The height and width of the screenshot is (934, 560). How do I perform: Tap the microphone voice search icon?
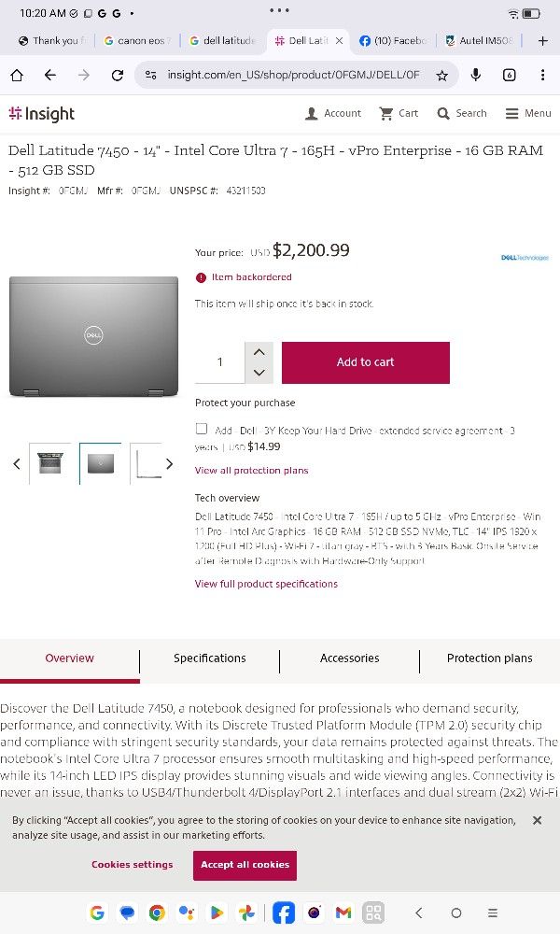[x=476, y=76]
